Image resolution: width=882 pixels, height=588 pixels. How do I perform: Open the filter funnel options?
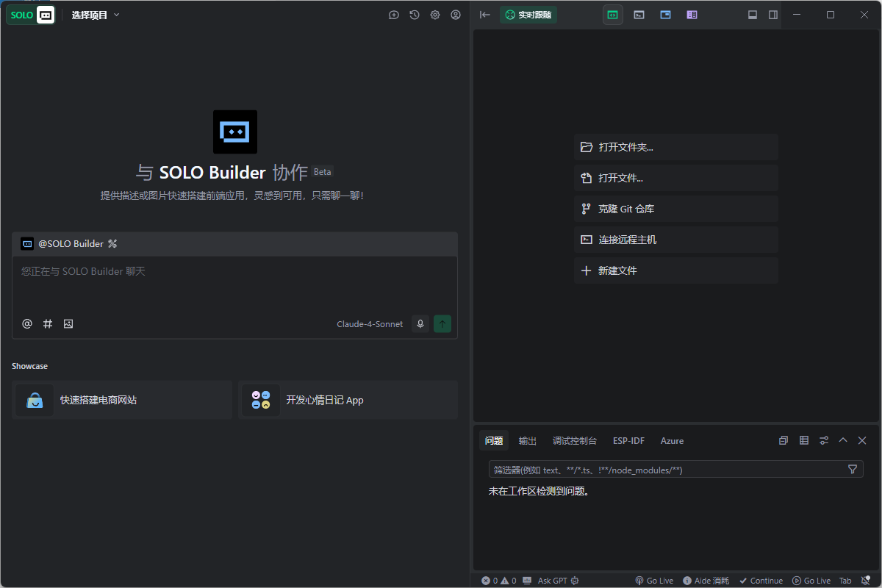853,470
